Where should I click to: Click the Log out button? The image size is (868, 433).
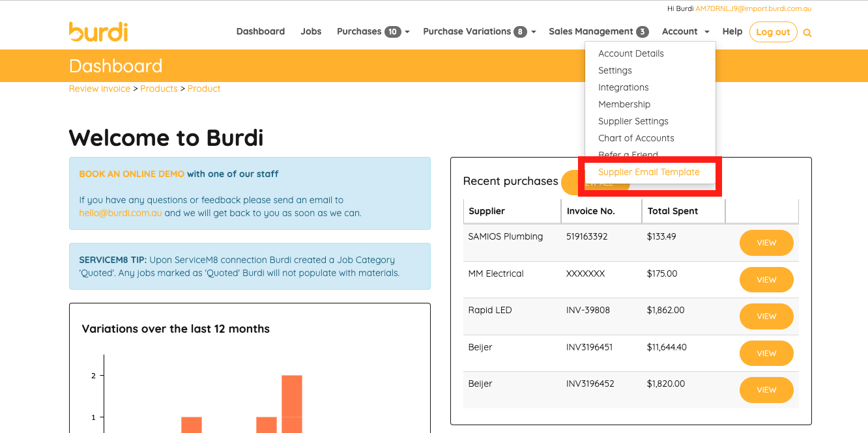pyautogui.click(x=773, y=32)
